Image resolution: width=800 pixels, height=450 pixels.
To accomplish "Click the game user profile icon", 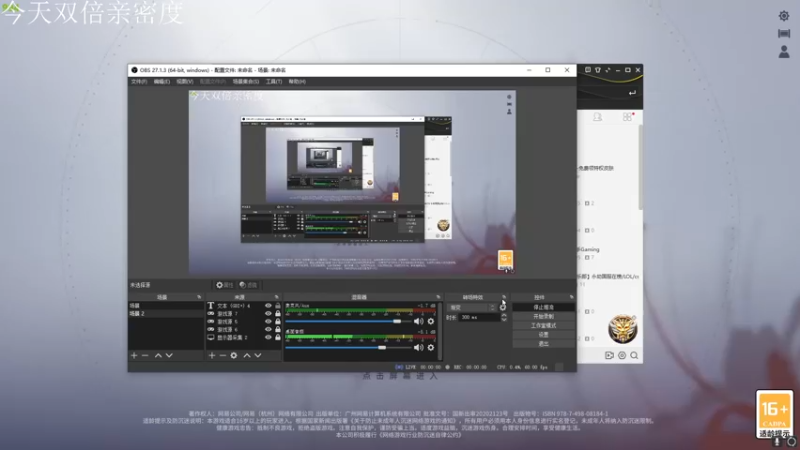I will pos(784,52).
